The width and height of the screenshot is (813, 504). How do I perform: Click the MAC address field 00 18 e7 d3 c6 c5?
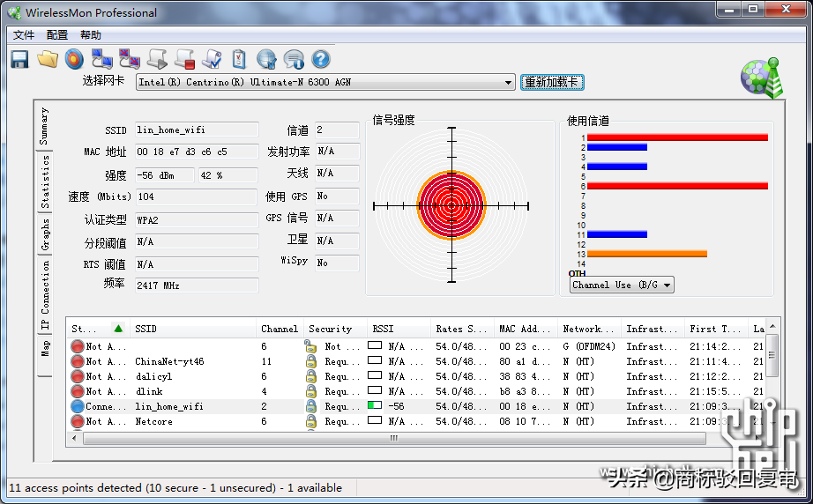[197, 152]
